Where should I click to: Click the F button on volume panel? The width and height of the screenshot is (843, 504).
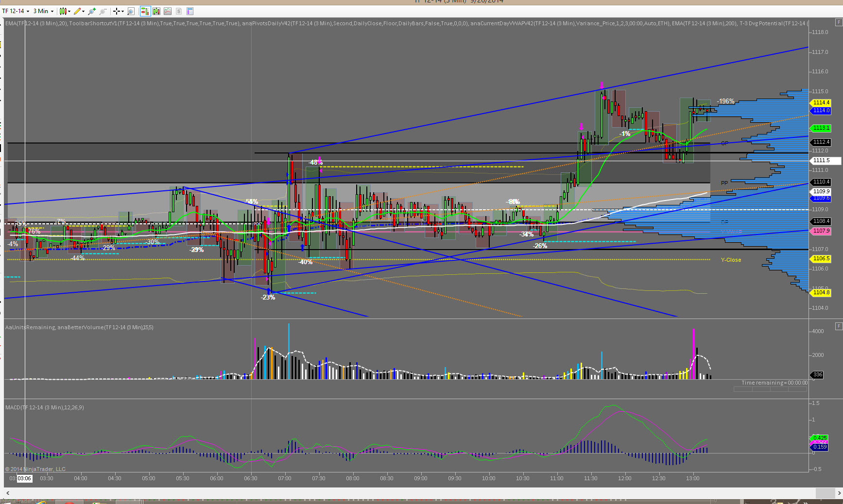tap(839, 326)
